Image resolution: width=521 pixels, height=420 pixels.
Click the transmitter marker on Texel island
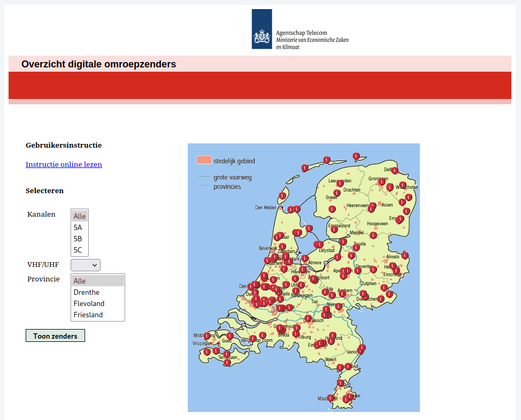point(282,196)
